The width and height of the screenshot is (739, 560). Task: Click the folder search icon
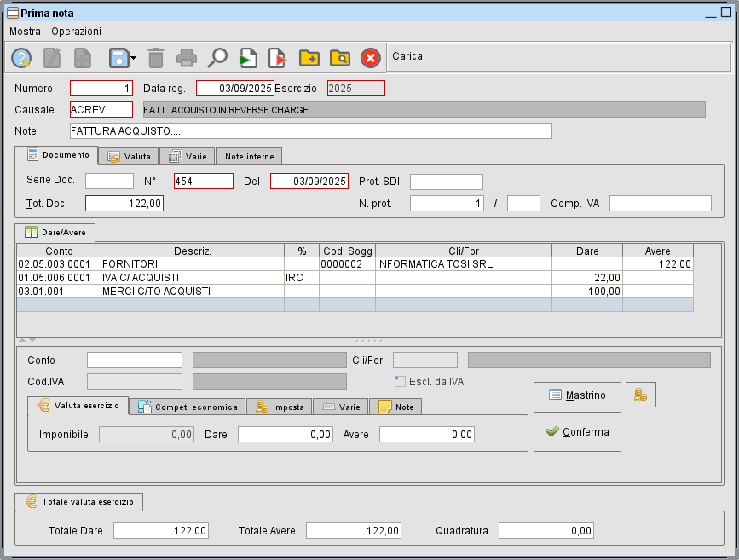[338, 58]
